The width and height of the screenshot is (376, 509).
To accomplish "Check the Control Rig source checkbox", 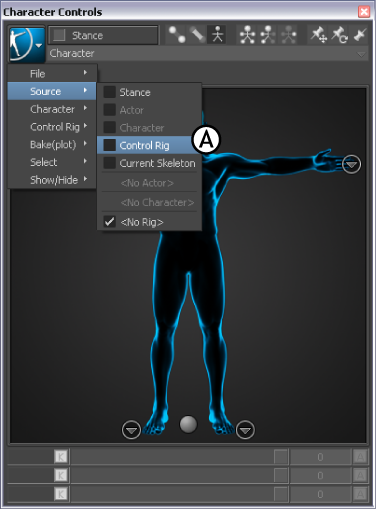I will 109,145.
